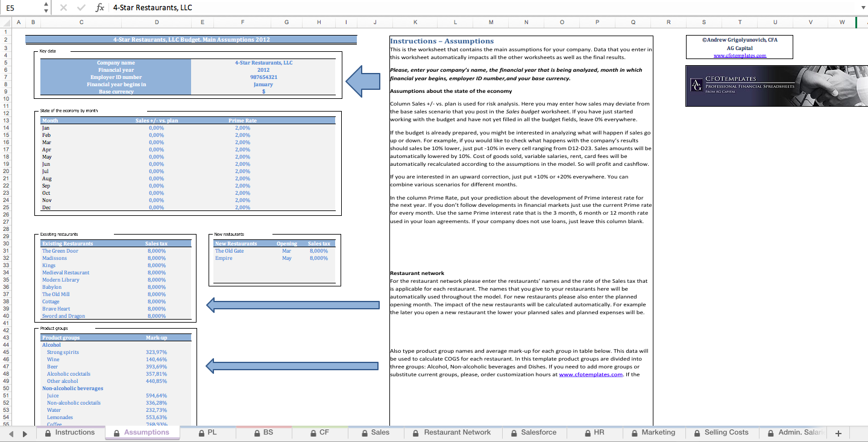Select Empire opening month May
Screen dimensions: 868x442
[286, 258]
